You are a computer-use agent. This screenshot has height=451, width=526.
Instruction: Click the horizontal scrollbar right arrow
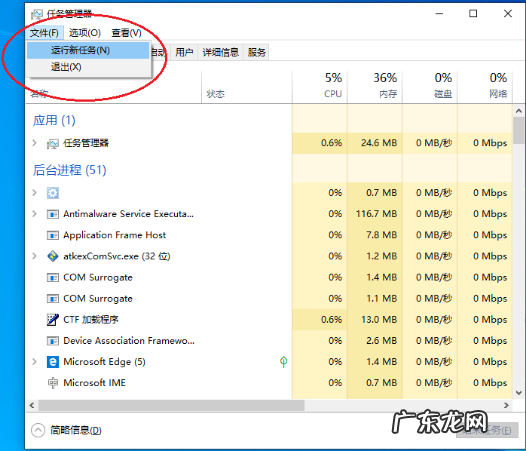[507, 405]
